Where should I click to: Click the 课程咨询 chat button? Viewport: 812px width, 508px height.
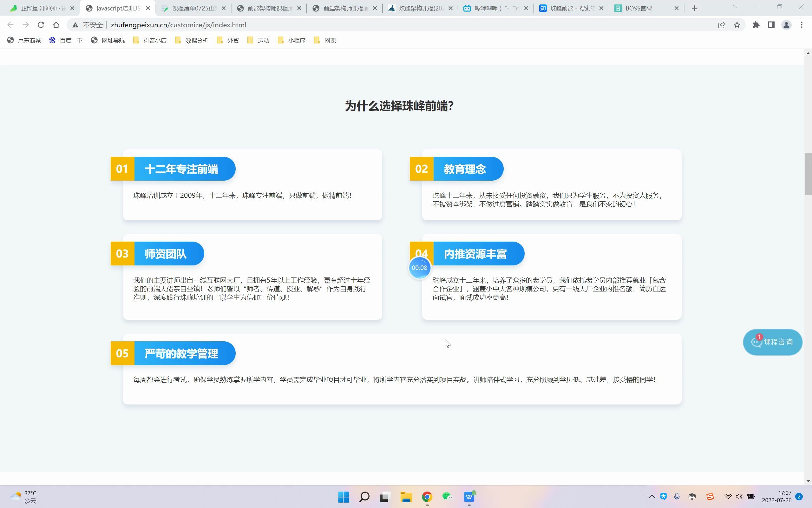pos(772,342)
